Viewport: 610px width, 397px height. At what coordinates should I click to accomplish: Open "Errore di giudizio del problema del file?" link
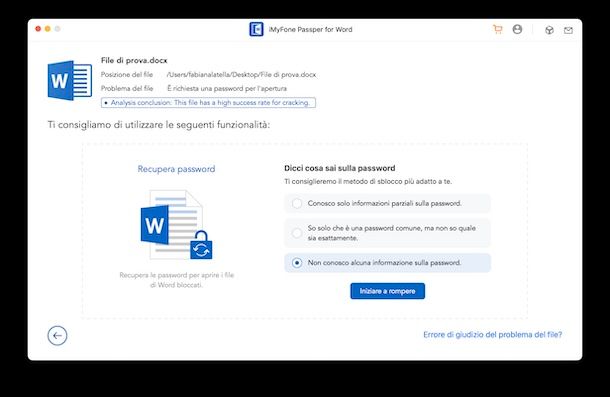(493, 335)
